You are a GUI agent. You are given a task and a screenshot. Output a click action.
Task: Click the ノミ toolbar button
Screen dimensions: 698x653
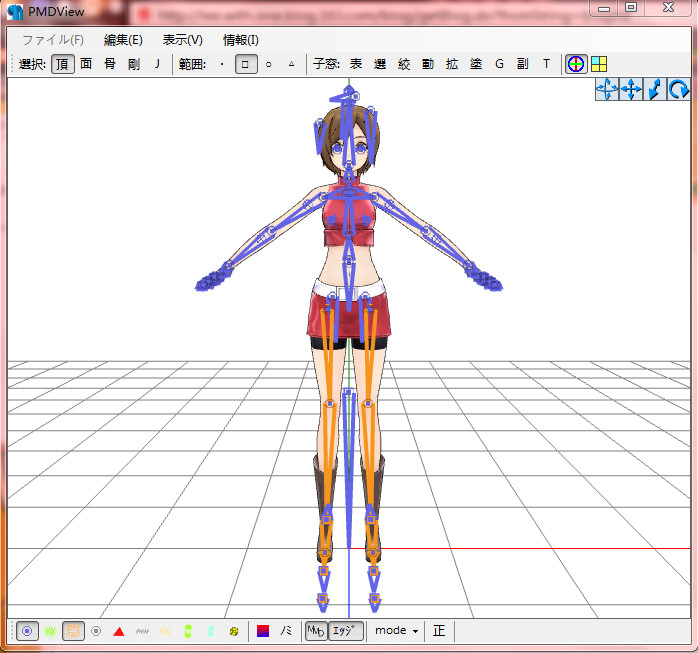coord(286,631)
